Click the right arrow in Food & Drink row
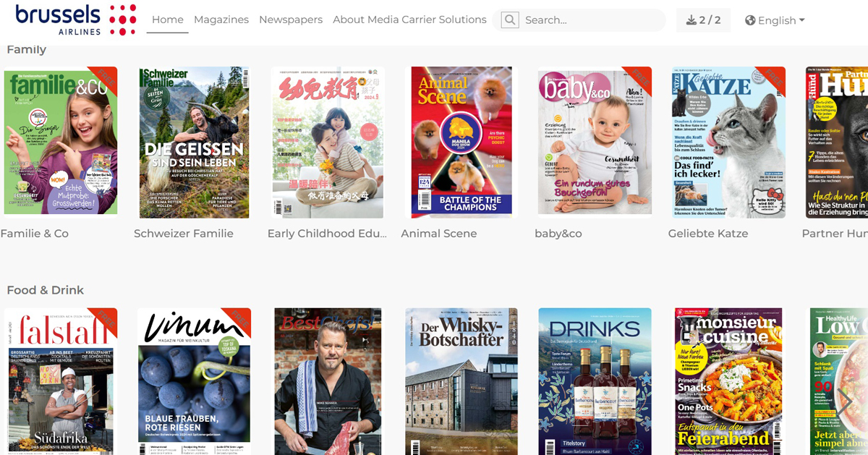This screenshot has width=868, height=455. click(x=844, y=401)
